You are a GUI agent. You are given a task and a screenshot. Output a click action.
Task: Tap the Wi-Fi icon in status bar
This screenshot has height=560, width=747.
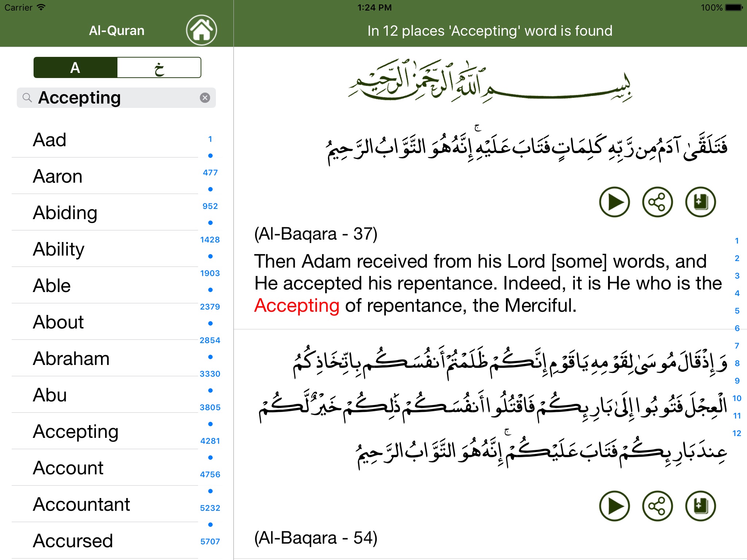click(41, 7)
